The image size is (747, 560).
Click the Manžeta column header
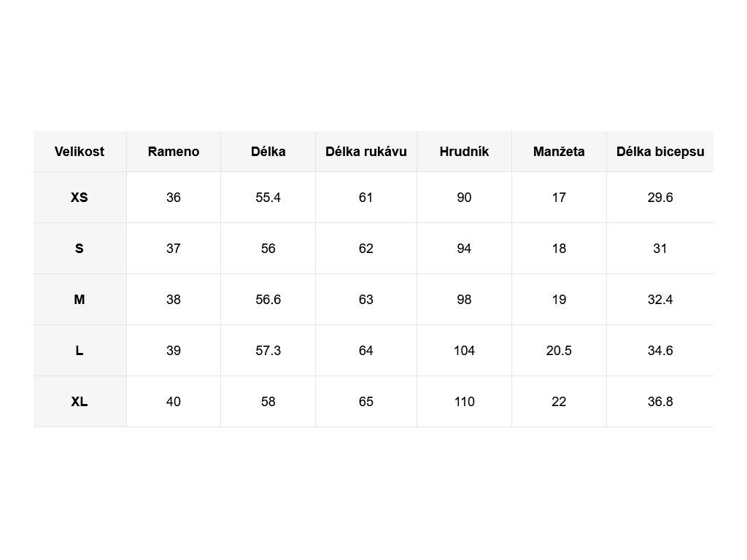pos(559,152)
